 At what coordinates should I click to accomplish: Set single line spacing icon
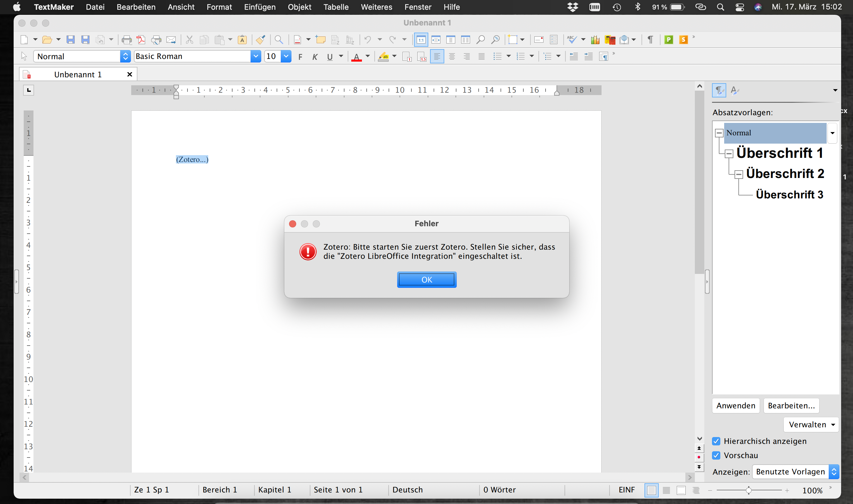pyautogui.click(x=407, y=56)
